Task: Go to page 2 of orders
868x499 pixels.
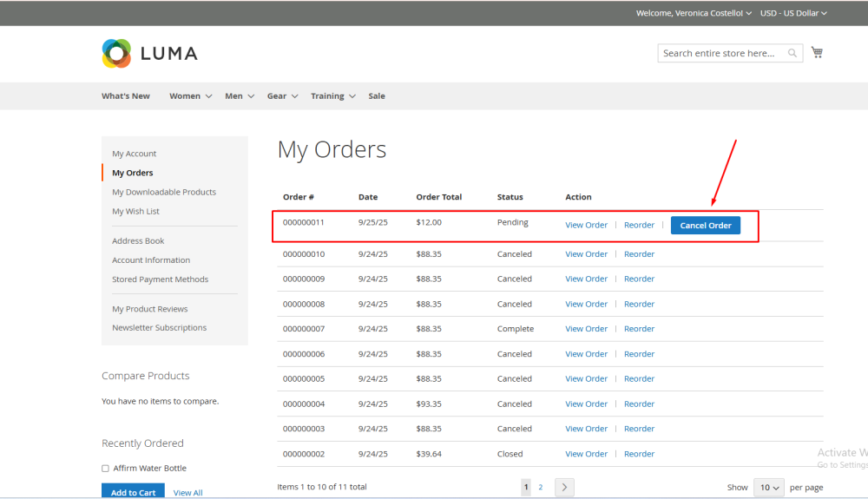Action: (540, 488)
